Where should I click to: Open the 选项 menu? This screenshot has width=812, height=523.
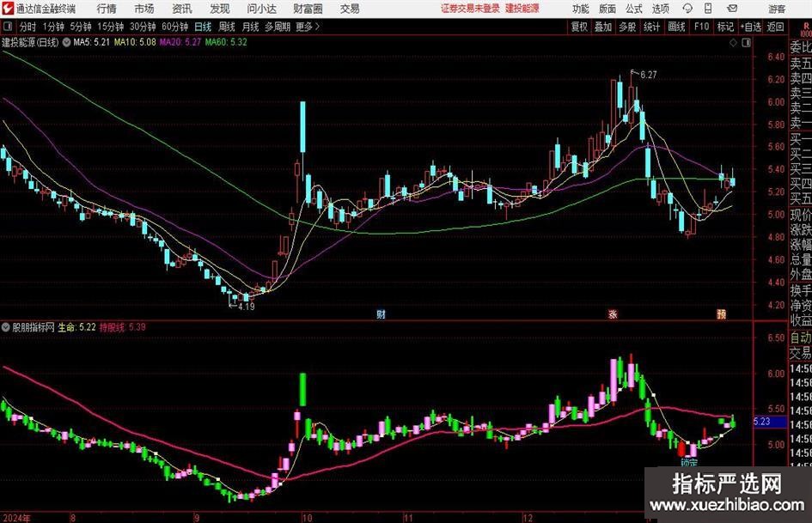[660, 9]
